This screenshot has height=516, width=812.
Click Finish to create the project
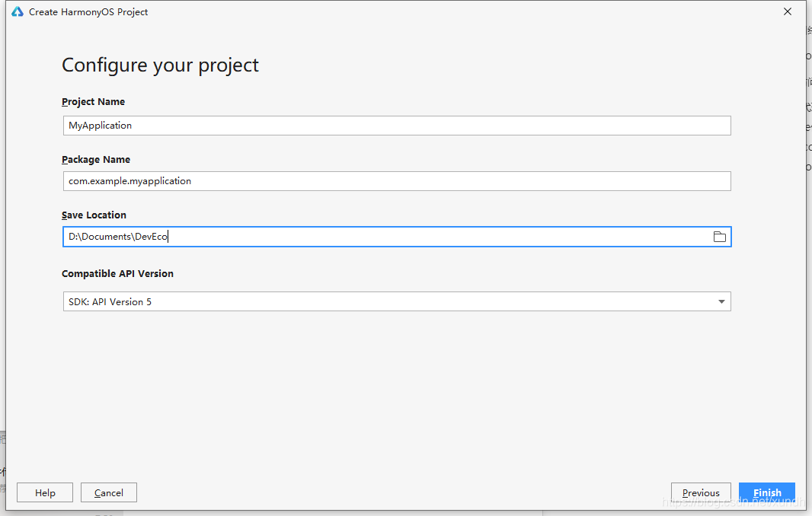point(767,492)
